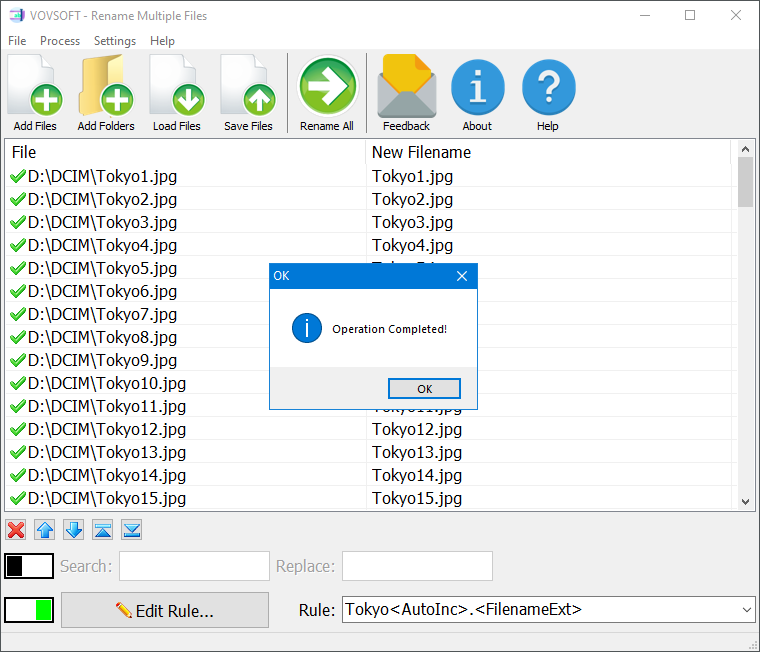The image size is (760, 652).
Task: Toggle the green Rule switch off
Action: (29, 610)
